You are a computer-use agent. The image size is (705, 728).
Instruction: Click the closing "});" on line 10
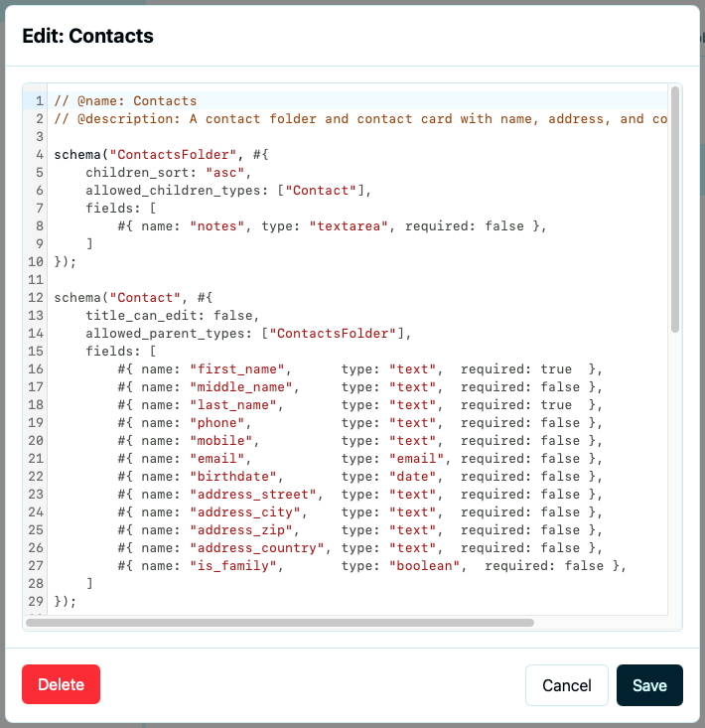click(66, 262)
